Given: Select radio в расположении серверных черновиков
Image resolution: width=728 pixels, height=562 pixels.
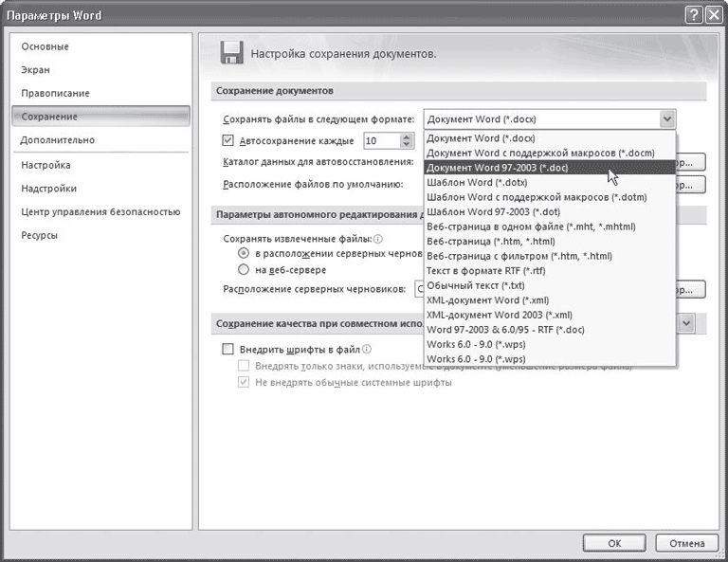Looking at the screenshot, I should [244, 253].
